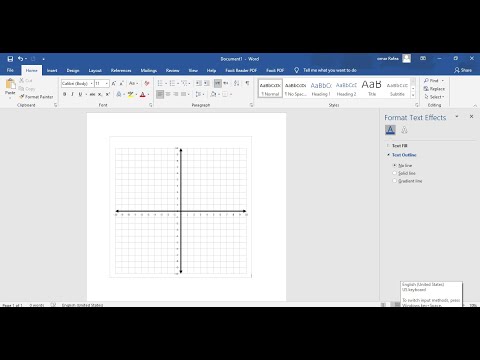The width and height of the screenshot is (480, 360).
Task: Switch to the Layout tab
Action: tap(95, 70)
